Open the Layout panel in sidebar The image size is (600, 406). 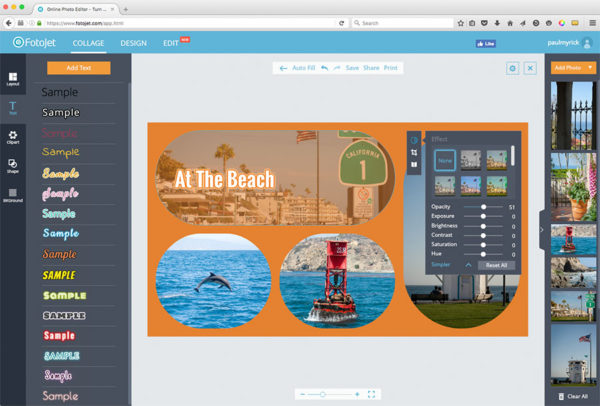[13, 79]
